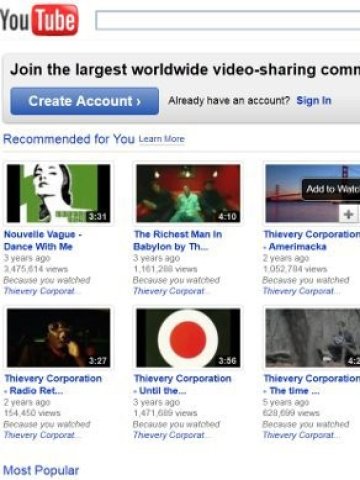Open the Recommended for You heading
Image resolution: width=360 pixels, height=480 pixels.
(x=69, y=139)
